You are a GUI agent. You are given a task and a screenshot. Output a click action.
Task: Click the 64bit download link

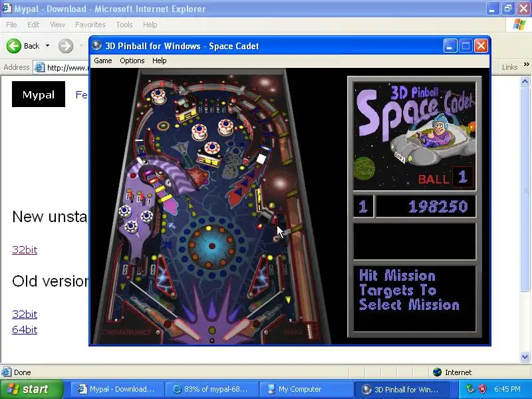click(x=25, y=329)
